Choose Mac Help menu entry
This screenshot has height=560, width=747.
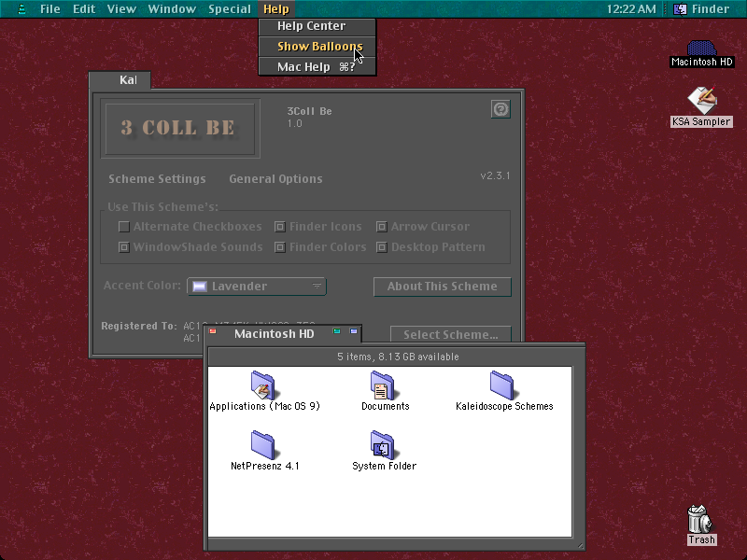coord(317,67)
